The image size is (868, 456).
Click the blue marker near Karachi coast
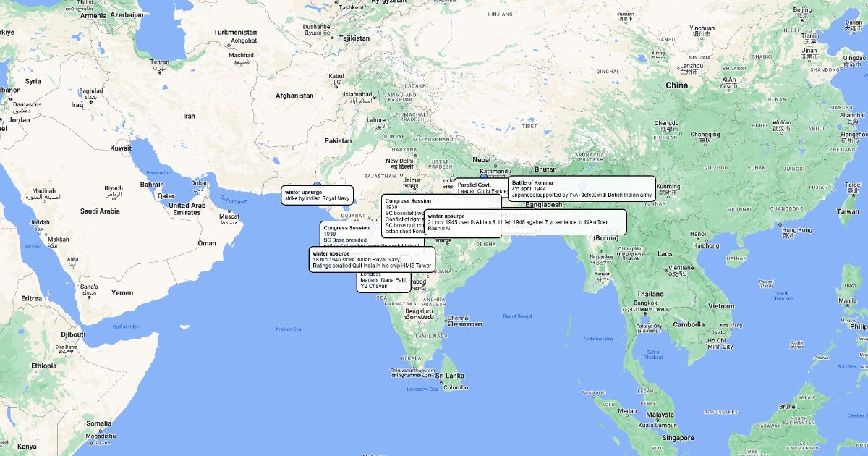[317, 185]
